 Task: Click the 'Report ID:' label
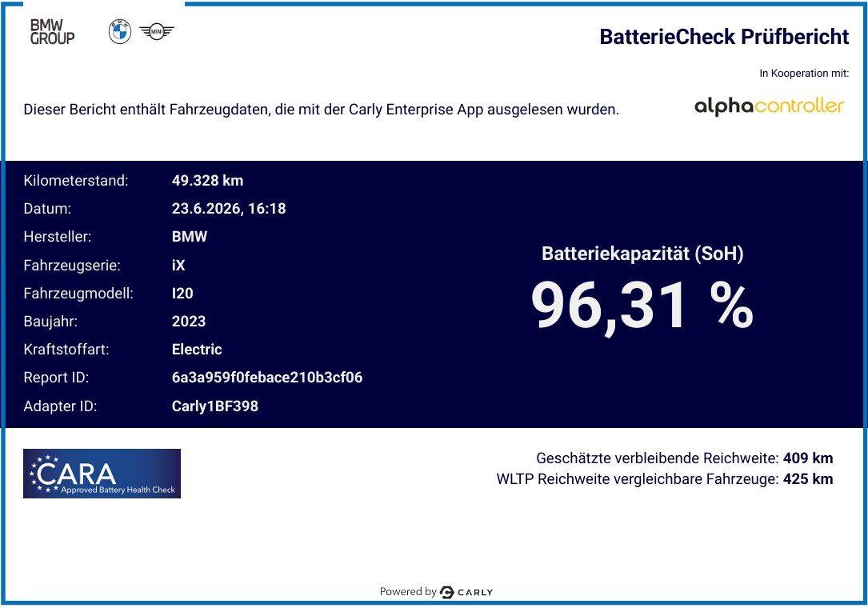point(56,378)
